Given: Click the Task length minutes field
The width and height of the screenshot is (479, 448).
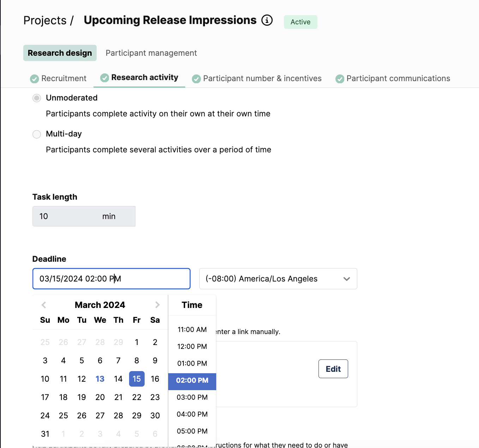Looking at the screenshot, I should coord(84,216).
